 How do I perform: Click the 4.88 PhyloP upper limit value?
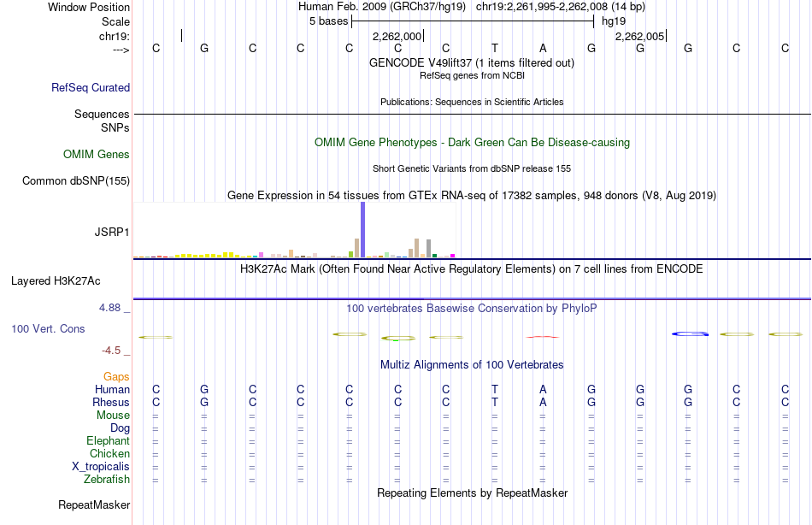click(109, 308)
